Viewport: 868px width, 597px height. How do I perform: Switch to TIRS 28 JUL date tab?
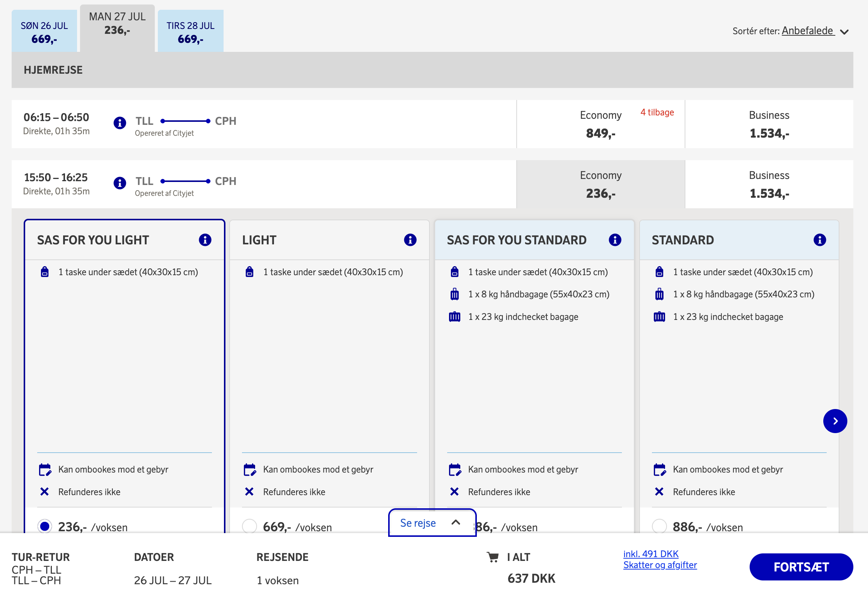coord(191,32)
